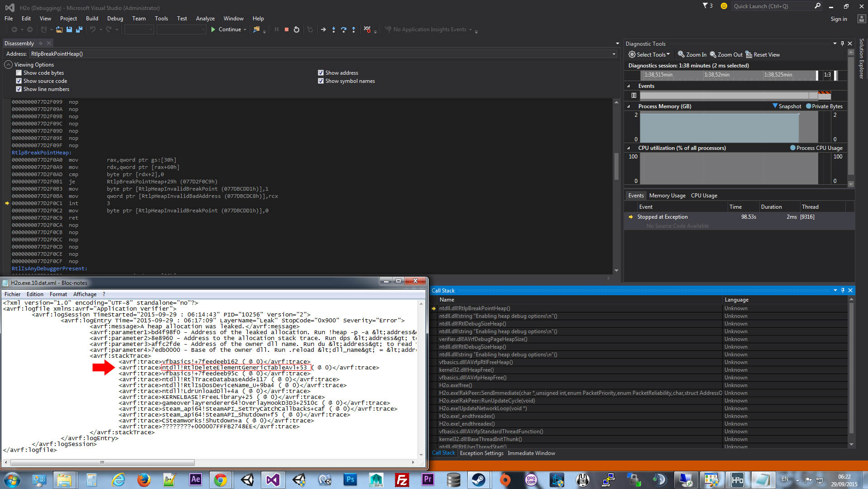The width and height of the screenshot is (868, 489).
Task: Toggle Show code bytes checkbox
Action: [19, 73]
